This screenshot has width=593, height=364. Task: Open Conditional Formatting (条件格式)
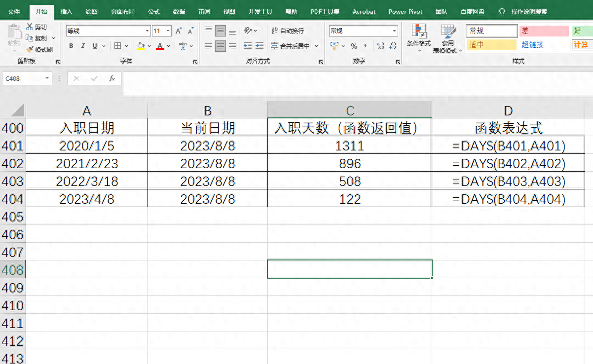419,37
